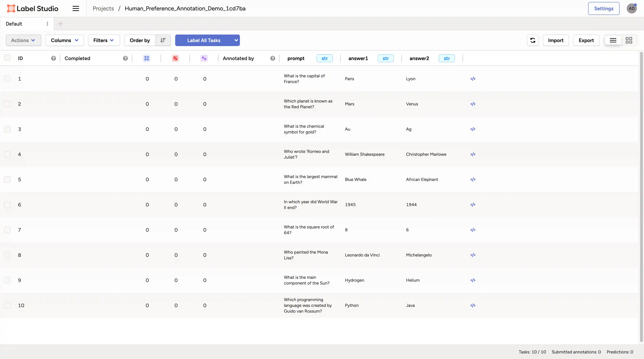Click the refresh data icon
This screenshot has width=644, height=359.
point(532,40)
